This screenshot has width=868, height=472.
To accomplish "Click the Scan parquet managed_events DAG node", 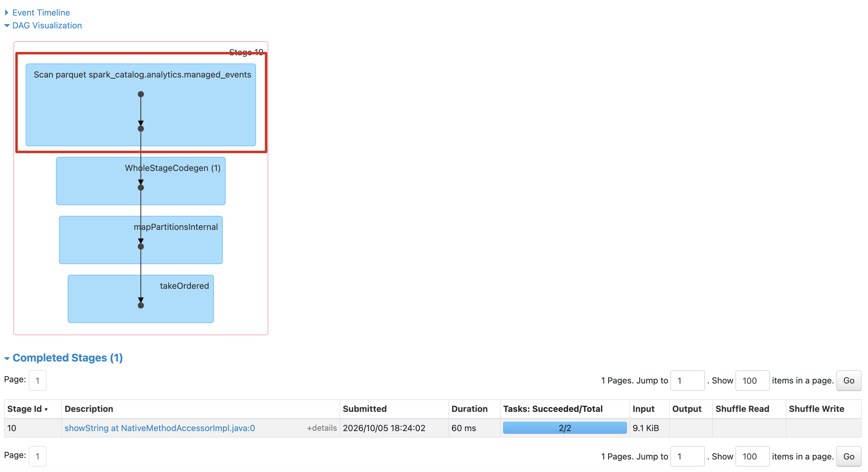I will click(x=141, y=105).
